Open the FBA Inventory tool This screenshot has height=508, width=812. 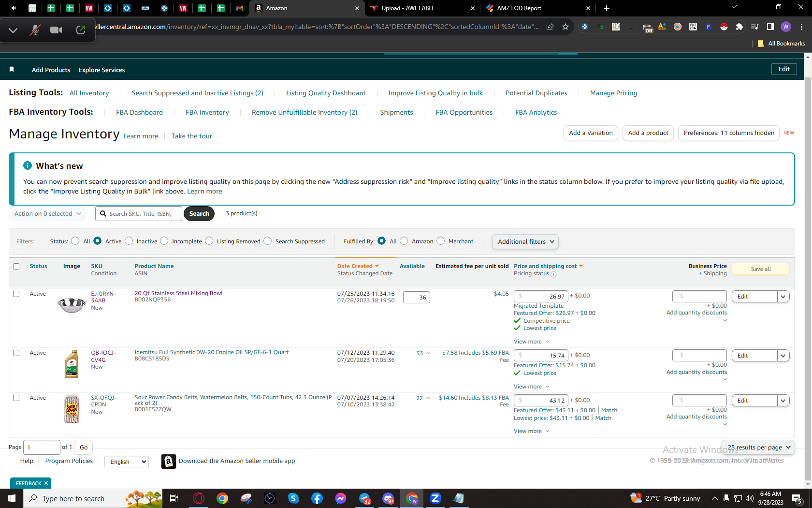pyautogui.click(x=207, y=112)
